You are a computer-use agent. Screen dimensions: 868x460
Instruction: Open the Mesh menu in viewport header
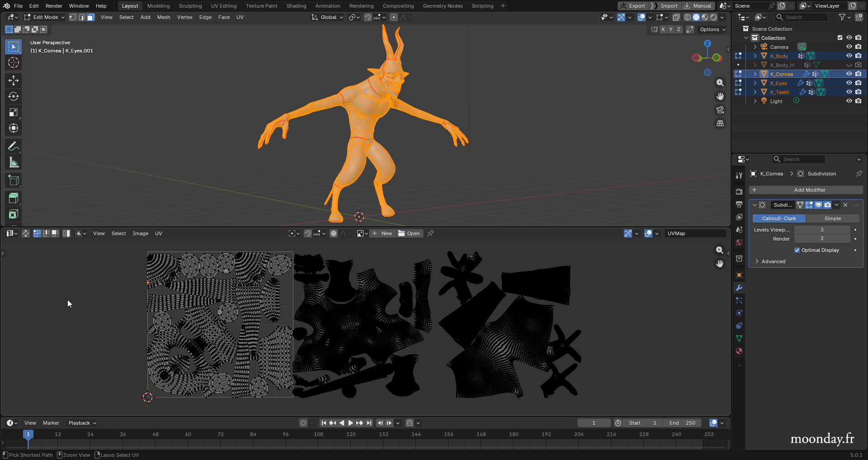click(x=164, y=17)
